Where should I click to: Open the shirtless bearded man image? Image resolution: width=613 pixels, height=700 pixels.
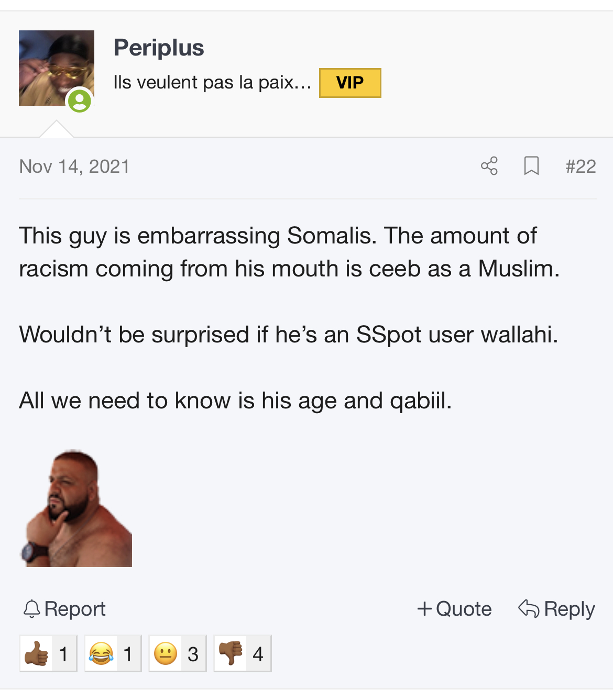point(76,509)
